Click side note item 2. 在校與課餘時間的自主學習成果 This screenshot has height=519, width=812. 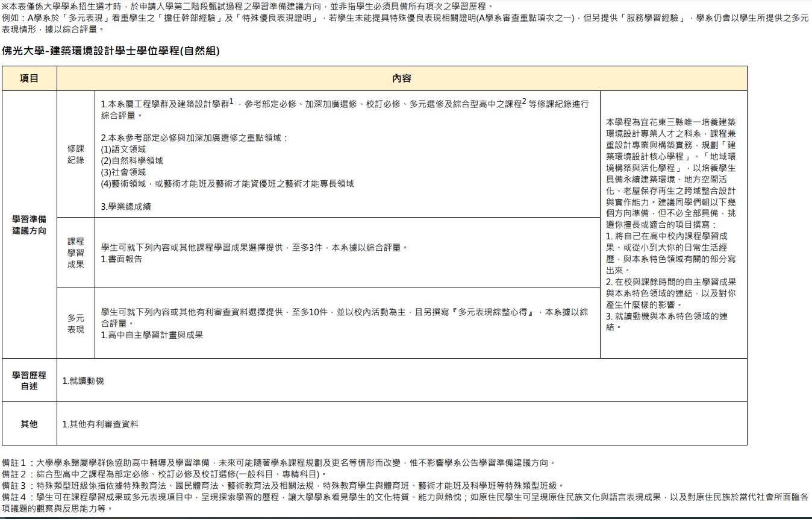(671, 293)
